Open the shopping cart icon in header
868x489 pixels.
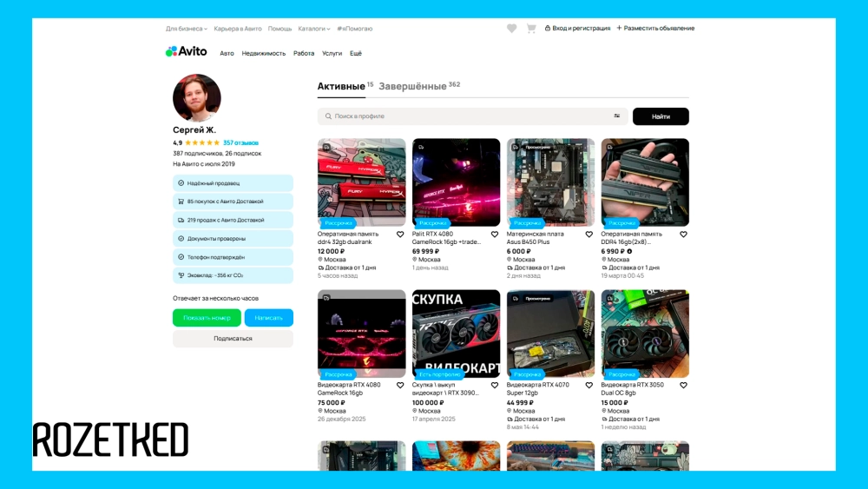tap(531, 29)
